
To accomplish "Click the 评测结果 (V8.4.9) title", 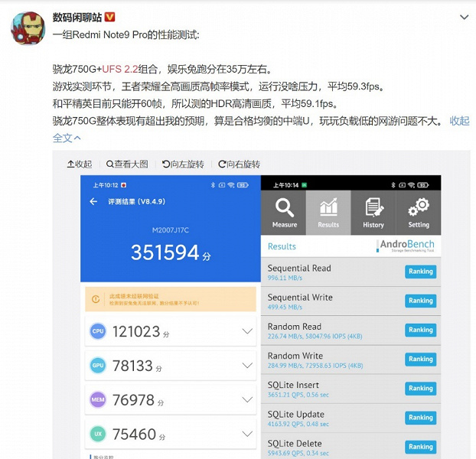I will [x=137, y=201].
